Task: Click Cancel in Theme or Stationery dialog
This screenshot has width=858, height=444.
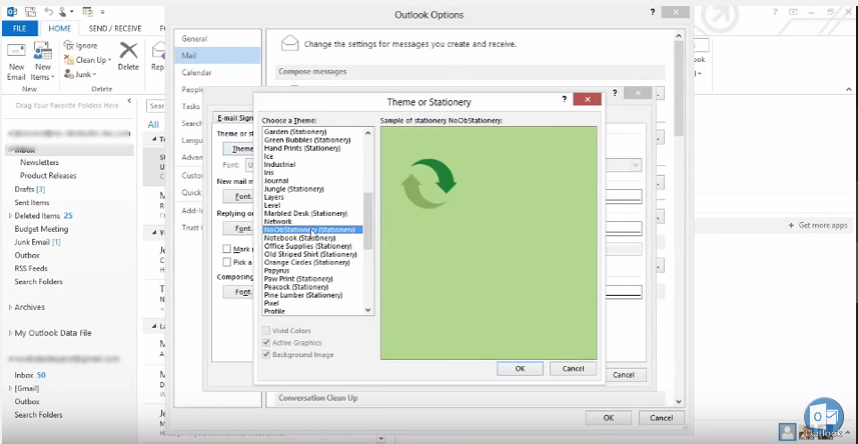Action: pos(573,368)
